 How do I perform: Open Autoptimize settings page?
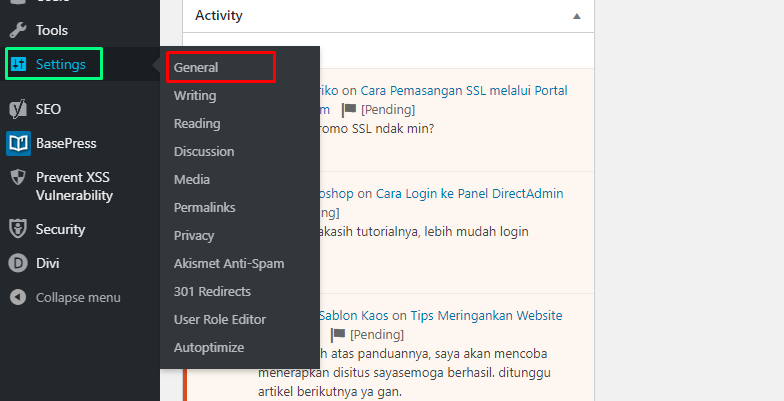tap(209, 348)
